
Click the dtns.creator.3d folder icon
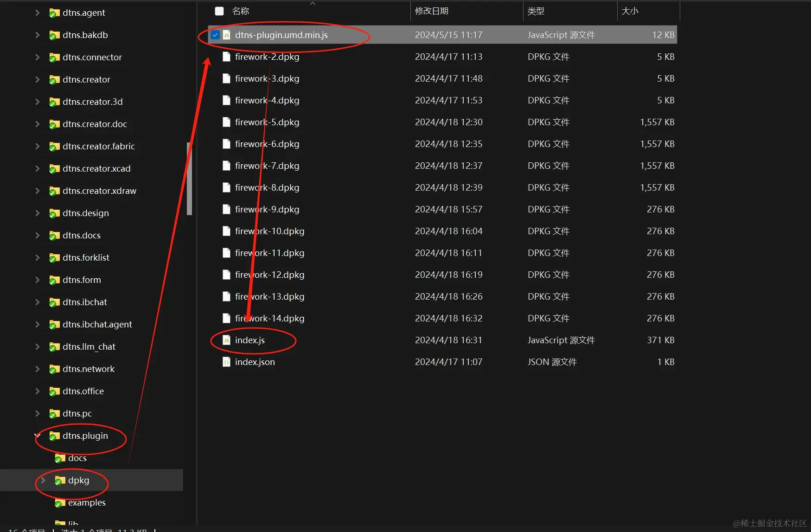pyautogui.click(x=54, y=102)
